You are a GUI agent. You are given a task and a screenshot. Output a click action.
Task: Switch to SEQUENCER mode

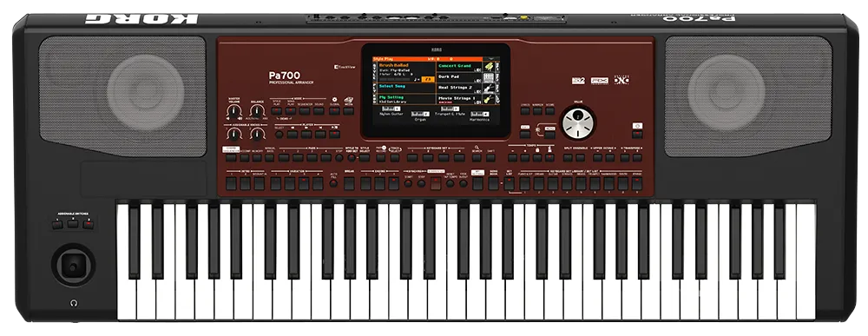pyautogui.click(x=305, y=111)
